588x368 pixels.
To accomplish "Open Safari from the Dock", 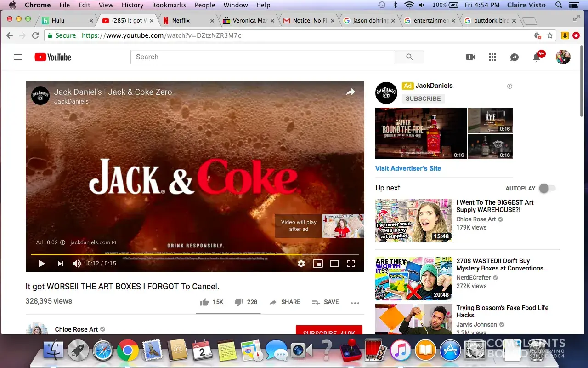I will click(103, 351).
